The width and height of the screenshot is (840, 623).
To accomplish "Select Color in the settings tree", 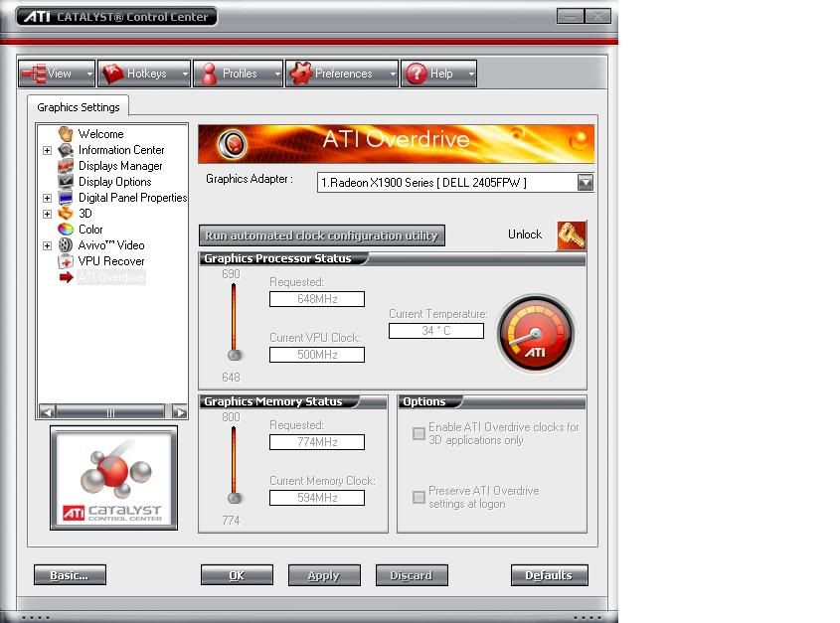I will click(x=90, y=230).
